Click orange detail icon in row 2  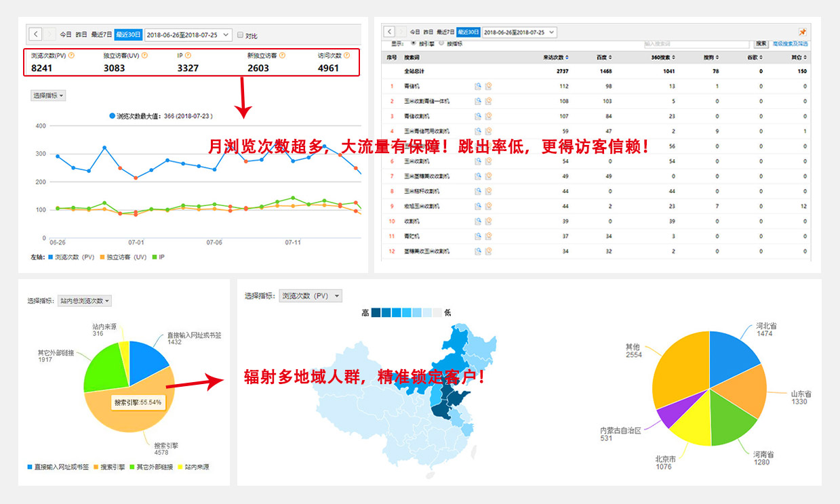click(x=488, y=101)
